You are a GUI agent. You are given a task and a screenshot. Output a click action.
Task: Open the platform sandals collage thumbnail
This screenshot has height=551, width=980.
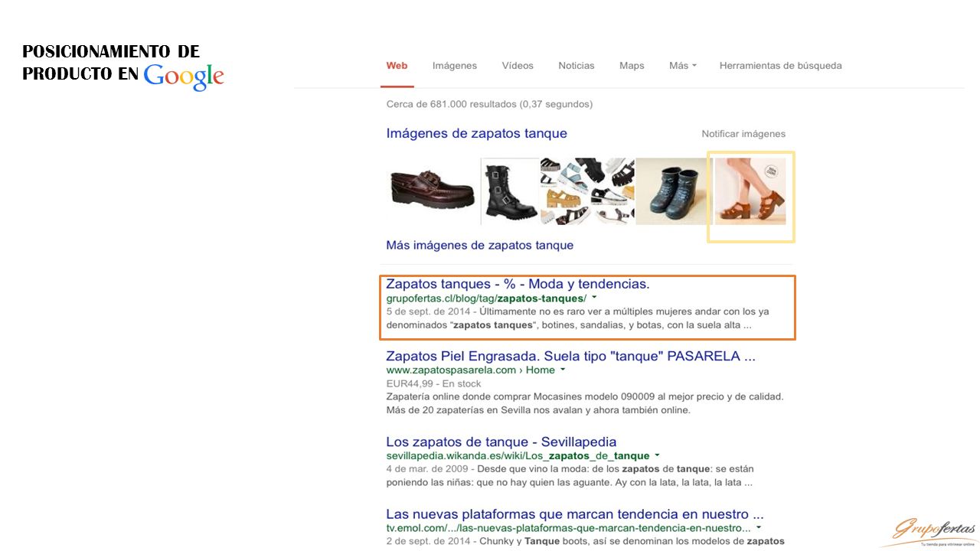(x=587, y=191)
